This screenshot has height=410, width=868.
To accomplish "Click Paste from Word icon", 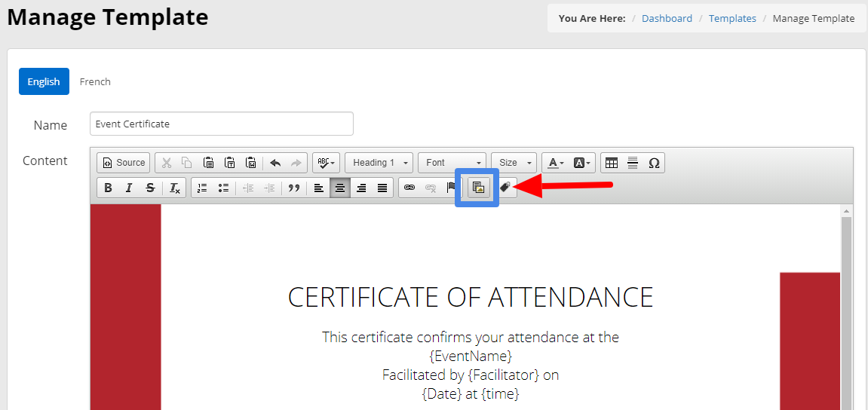I will click(251, 163).
